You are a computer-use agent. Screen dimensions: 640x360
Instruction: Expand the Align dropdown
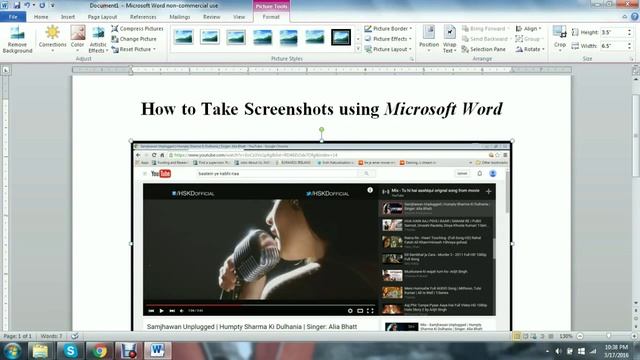coord(529,29)
